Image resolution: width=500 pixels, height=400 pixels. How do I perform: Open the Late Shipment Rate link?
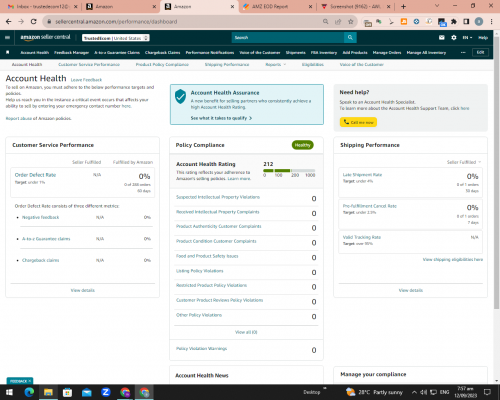click(x=362, y=175)
